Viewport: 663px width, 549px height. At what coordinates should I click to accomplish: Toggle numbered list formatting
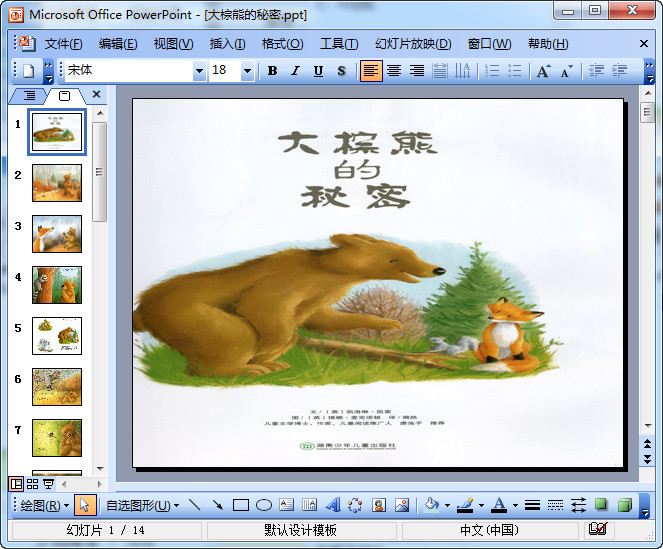[x=492, y=71]
